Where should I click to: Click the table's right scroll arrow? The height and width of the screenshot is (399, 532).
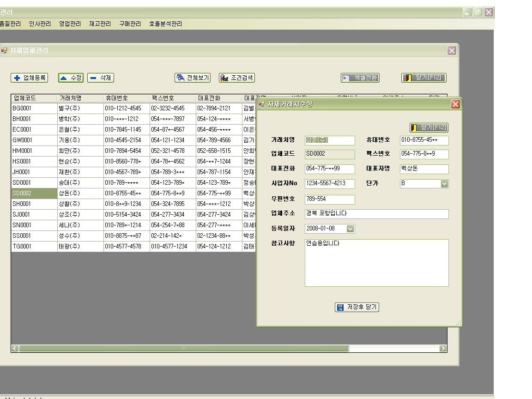point(443,349)
